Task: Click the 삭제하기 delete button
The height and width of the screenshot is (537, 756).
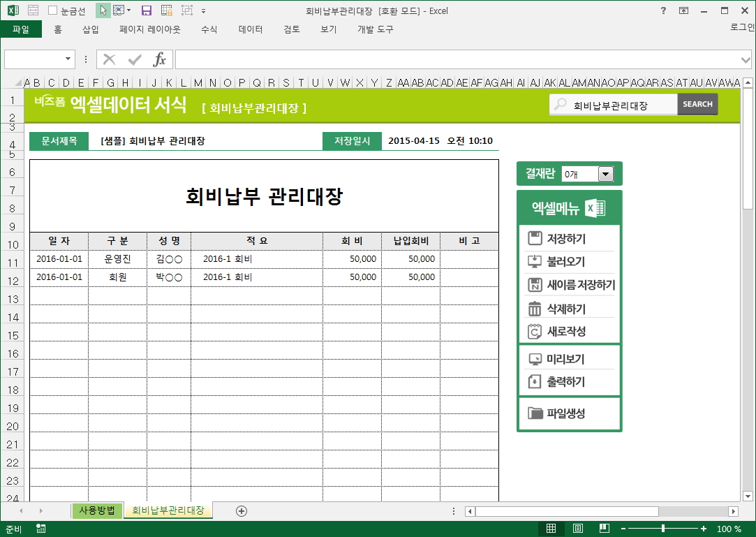Action: [x=569, y=309]
